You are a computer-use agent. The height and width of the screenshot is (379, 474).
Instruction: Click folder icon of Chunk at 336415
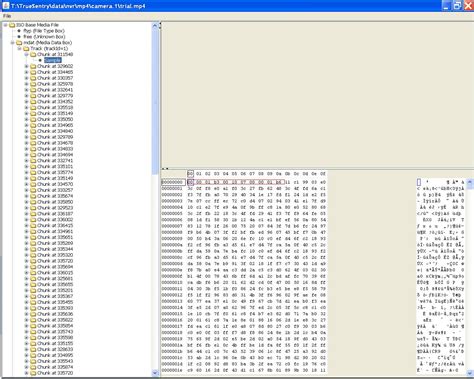coord(33,226)
